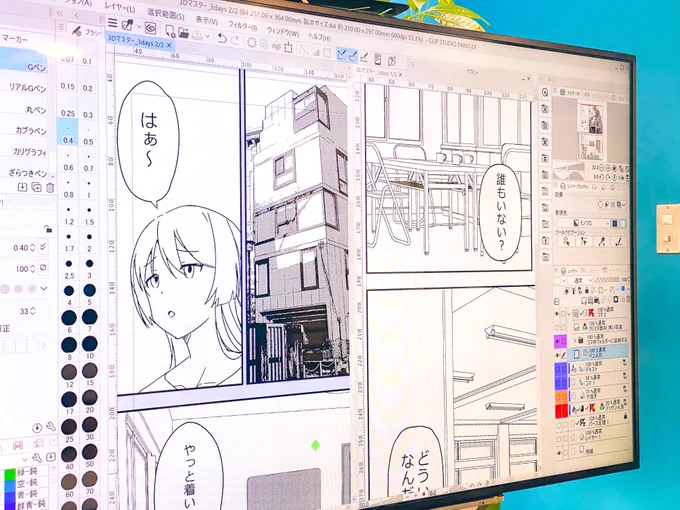680x510 pixels.
Task: Open the 表示(V) menu
Action: tap(207, 20)
